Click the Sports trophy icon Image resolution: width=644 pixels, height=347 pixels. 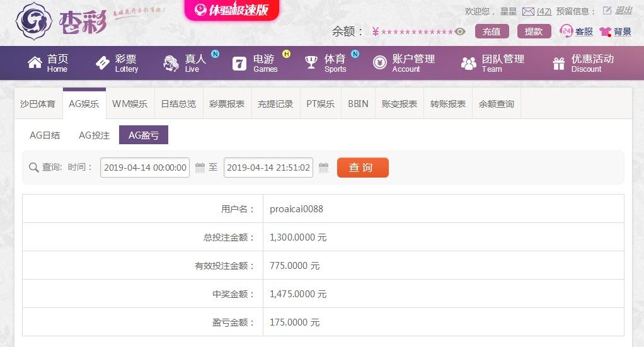(311, 62)
